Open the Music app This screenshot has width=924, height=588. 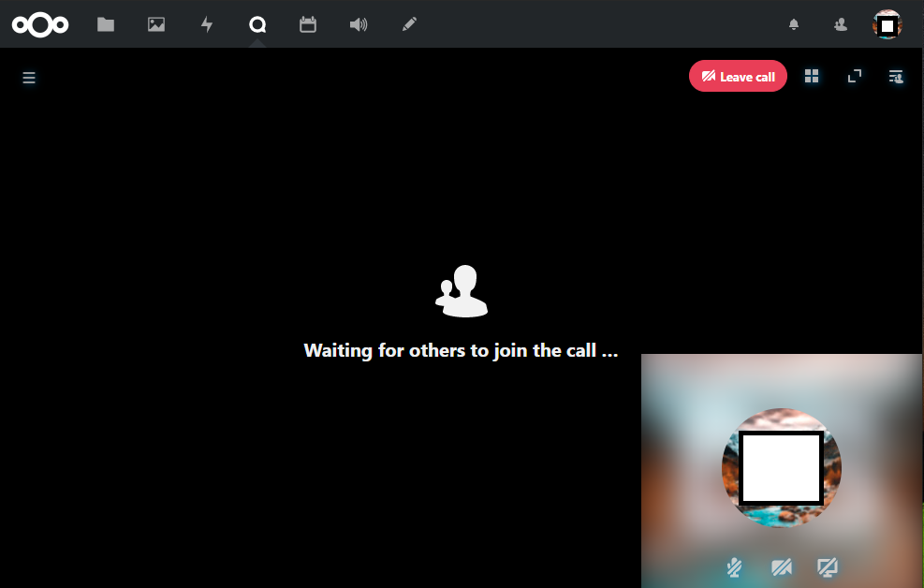point(359,24)
